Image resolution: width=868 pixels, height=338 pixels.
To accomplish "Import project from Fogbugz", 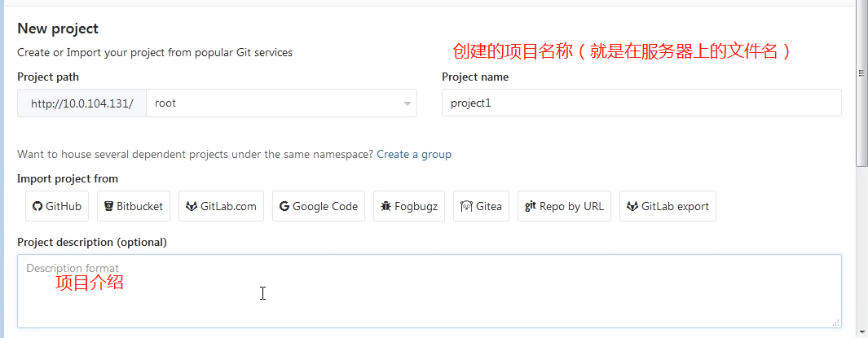I will 409,206.
